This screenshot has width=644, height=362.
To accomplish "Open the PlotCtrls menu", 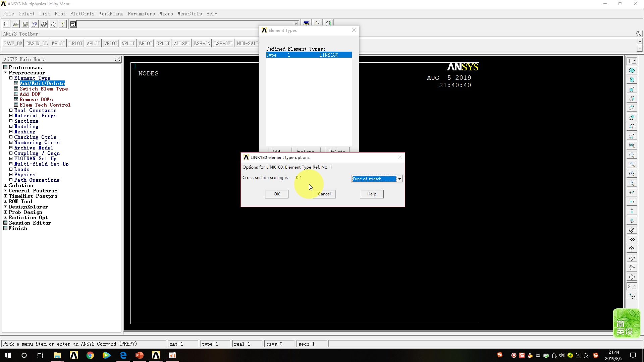I will point(82,14).
